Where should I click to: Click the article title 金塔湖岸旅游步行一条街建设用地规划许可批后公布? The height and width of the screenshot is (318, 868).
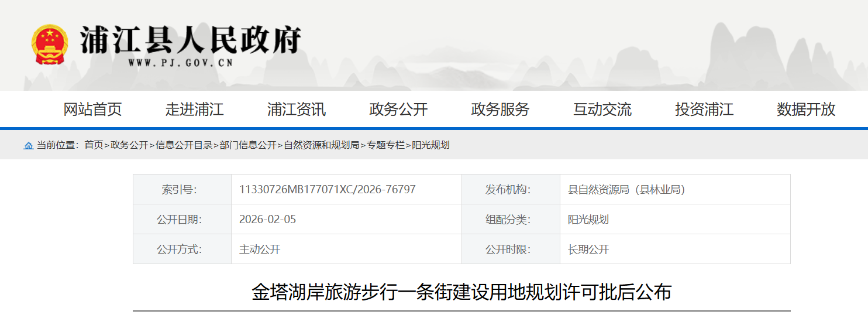coord(461,292)
